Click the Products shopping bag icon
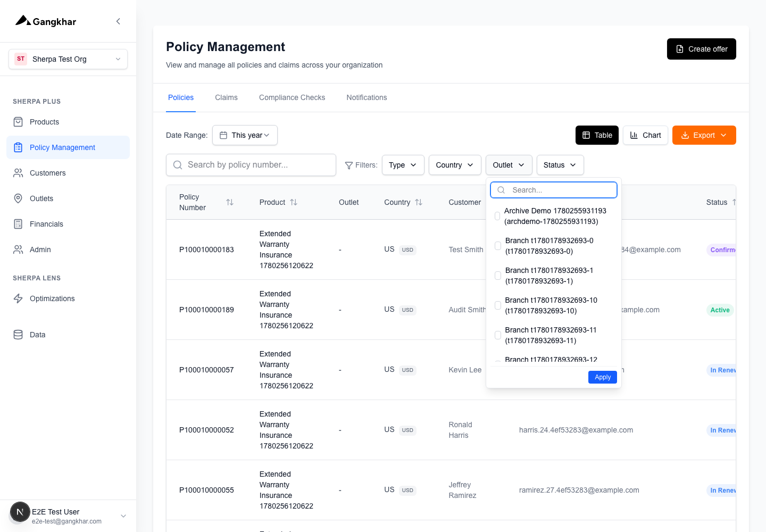The image size is (766, 532). click(18, 122)
